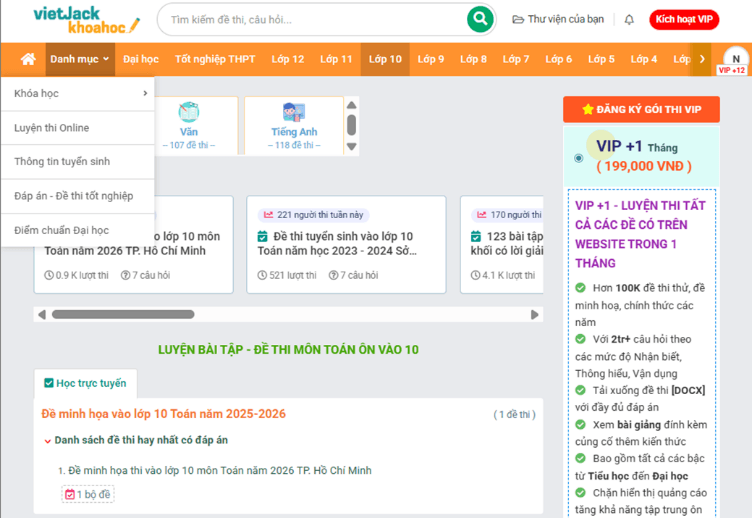Expand the Khóa học submenu arrow
Screen dimensions: 753x519
point(145,94)
